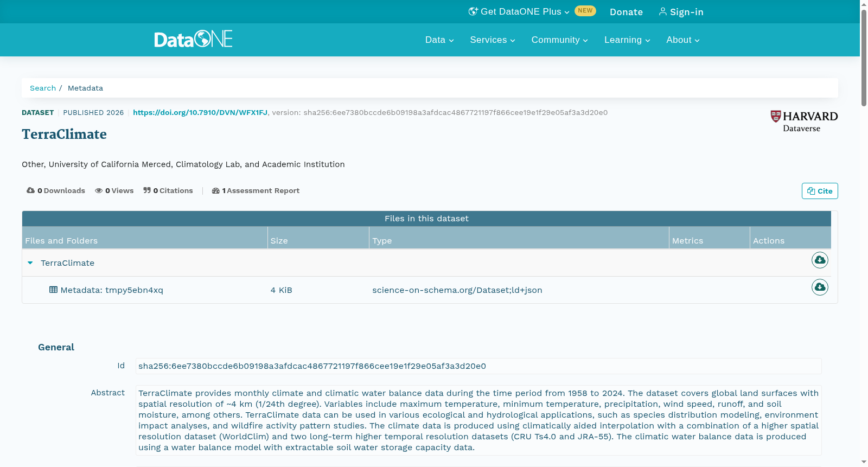Click the Assessment Report gauge icon
Image resolution: width=868 pixels, height=467 pixels.
(216, 190)
